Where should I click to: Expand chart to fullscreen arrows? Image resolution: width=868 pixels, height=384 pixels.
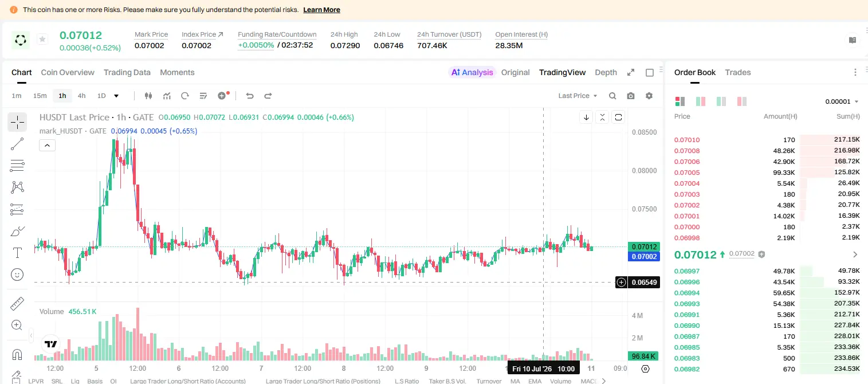[631, 72]
